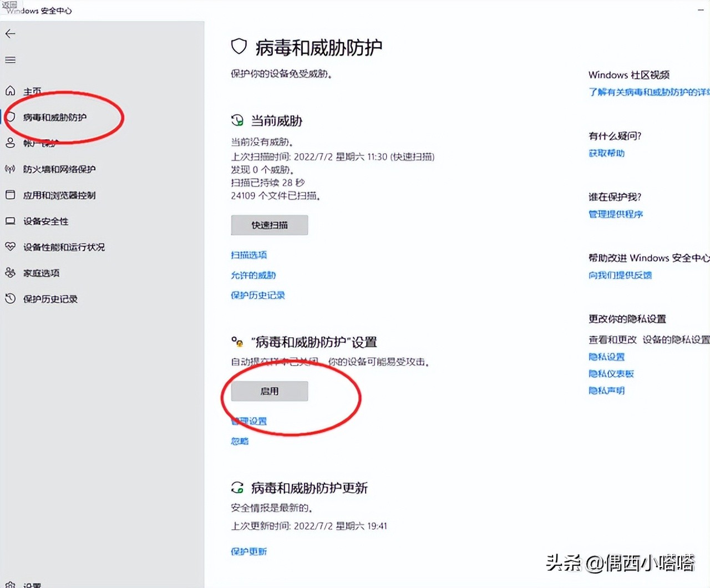Expand the hamburger navigation menu
710x588 pixels.
pos(10,60)
